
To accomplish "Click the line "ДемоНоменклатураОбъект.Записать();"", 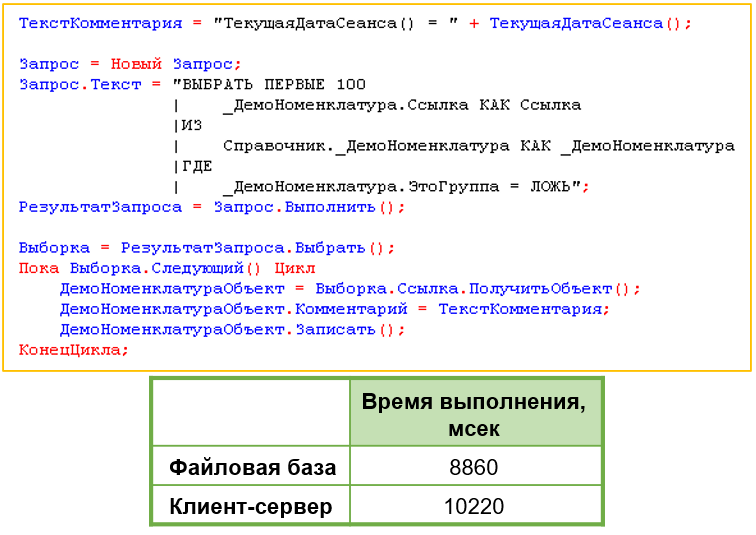I will point(232,330).
